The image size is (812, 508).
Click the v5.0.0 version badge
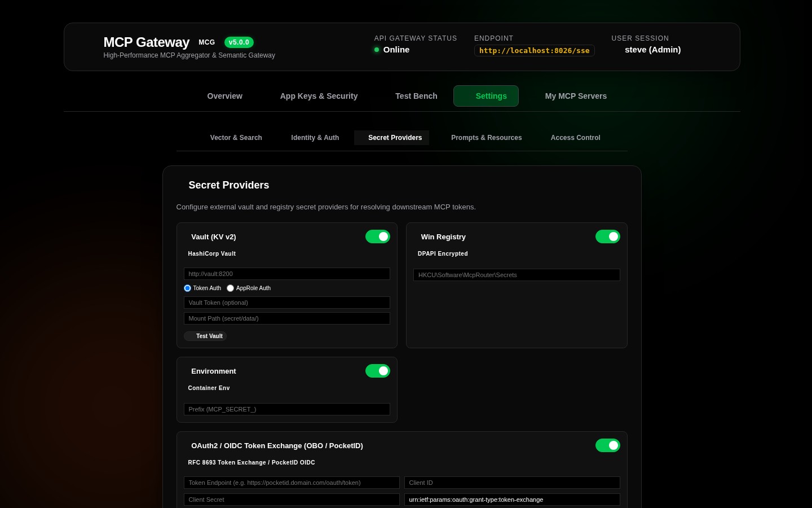click(239, 42)
